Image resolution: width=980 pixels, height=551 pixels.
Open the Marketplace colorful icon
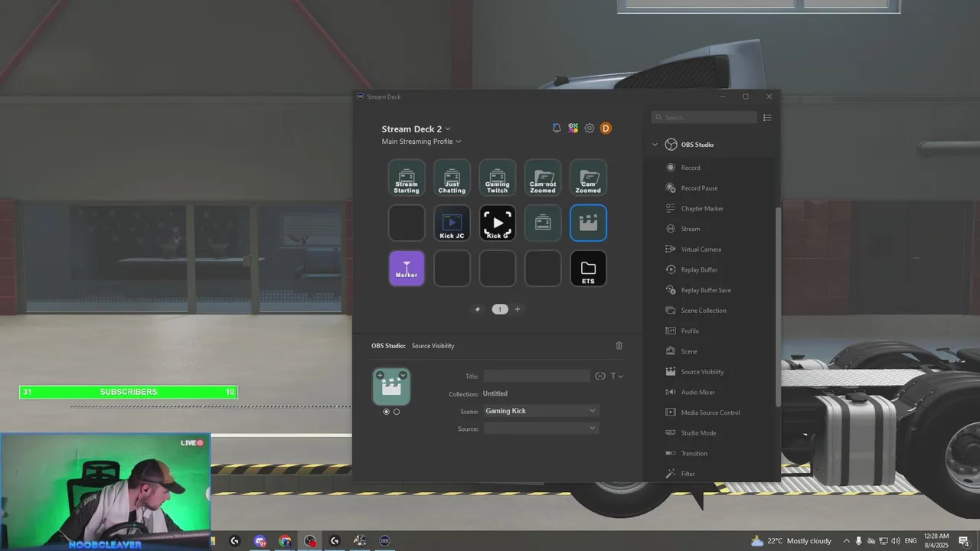click(573, 128)
